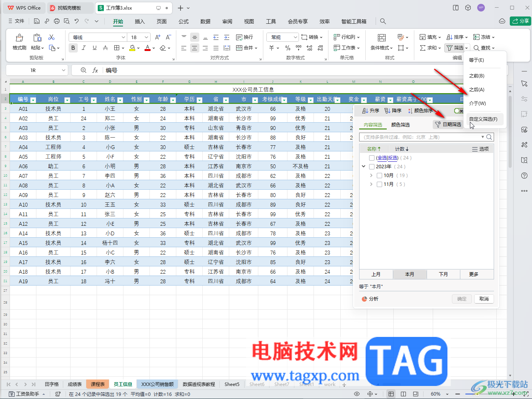
Task: Click the eraser clear-format icon
Action: tap(163, 48)
